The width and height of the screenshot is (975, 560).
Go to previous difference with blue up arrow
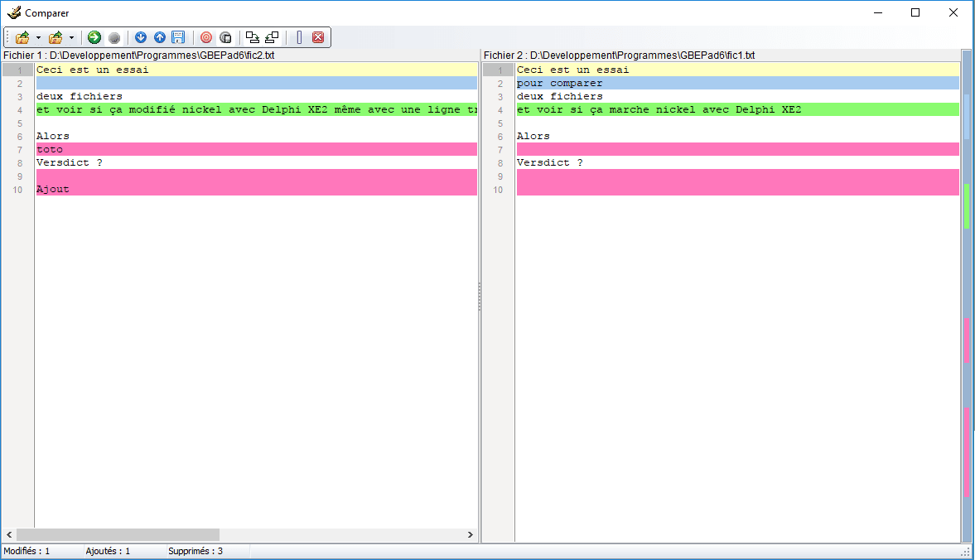pyautogui.click(x=160, y=38)
